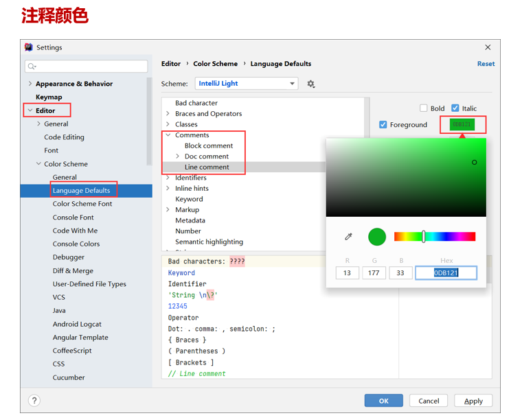Open Color Scheme Font page
The height and width of the screenshot is (420, 522).
pos(82,204)
